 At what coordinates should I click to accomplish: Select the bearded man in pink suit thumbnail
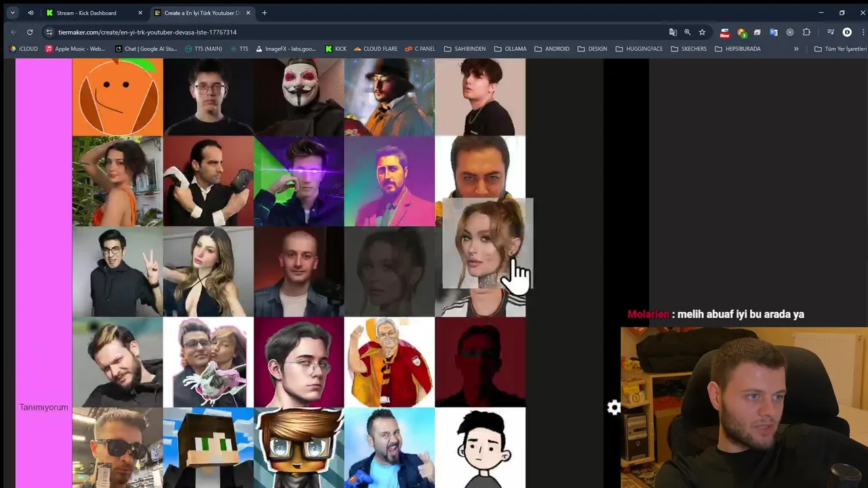389,181
